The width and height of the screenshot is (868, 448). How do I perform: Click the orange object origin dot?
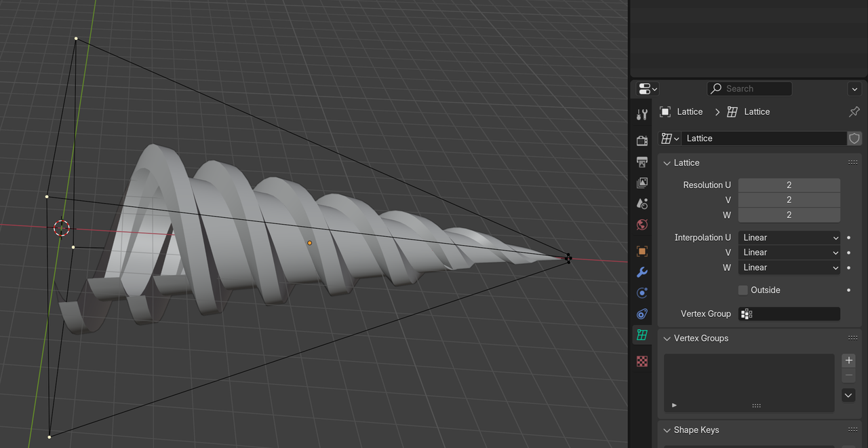point(310,243)
